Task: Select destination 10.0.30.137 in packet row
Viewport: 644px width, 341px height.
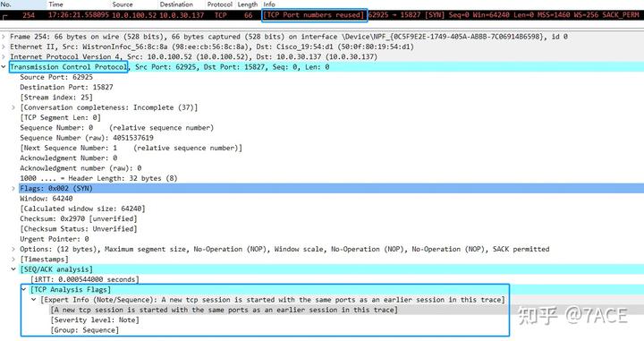Action: [182, 15]
